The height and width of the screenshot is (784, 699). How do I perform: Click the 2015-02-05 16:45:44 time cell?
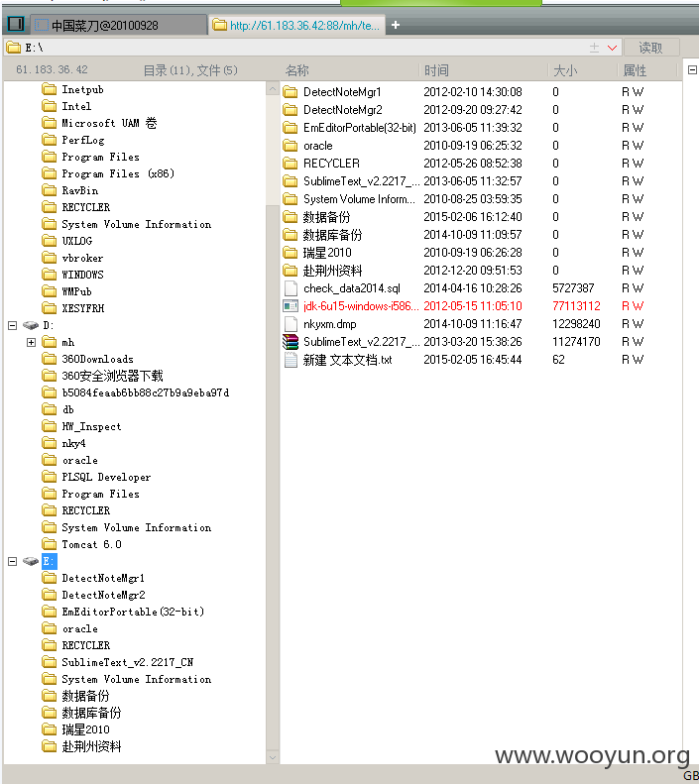[473, 360]
